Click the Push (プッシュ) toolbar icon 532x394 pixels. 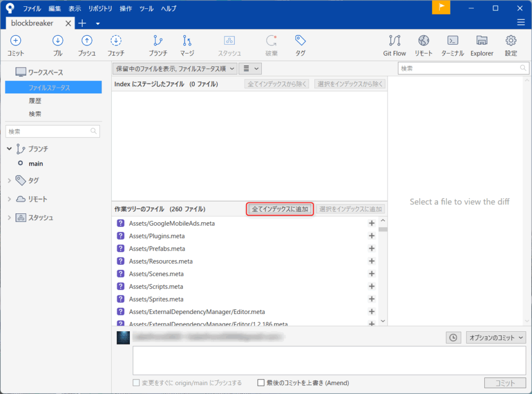pyautogui.click(x=87, y=45)
